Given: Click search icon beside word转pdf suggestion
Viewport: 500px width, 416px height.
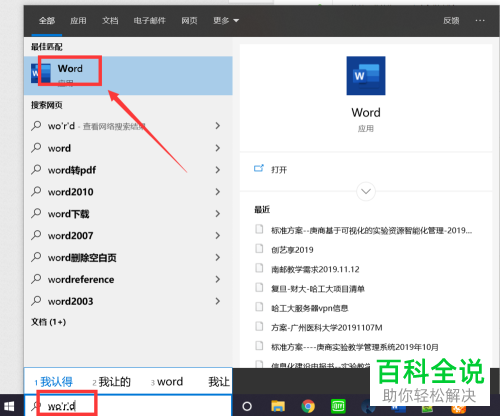Looking at the screenshot, I should 36,170.
